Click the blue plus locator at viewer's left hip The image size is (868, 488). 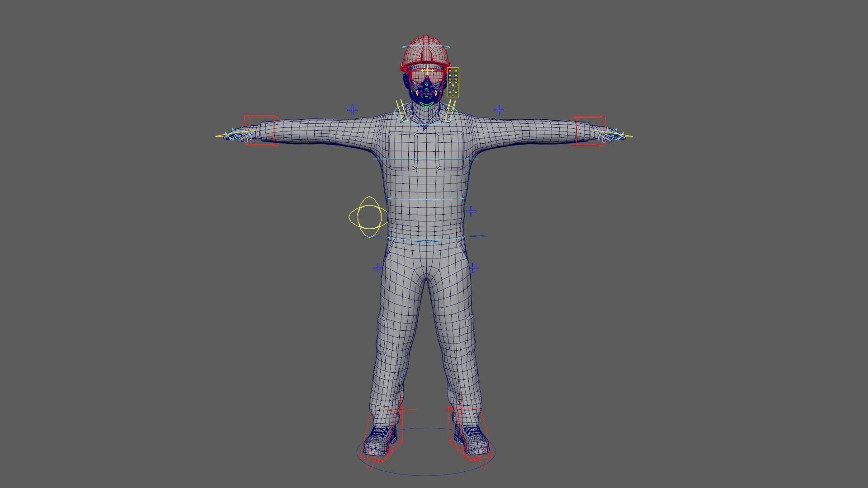[378, 268]
